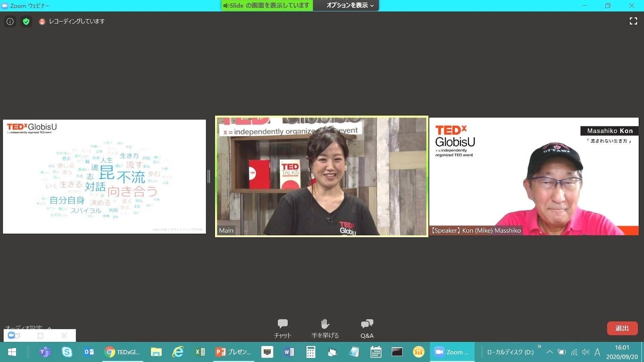Open the Calculator app in taskbar

click(x=311, y=352)
